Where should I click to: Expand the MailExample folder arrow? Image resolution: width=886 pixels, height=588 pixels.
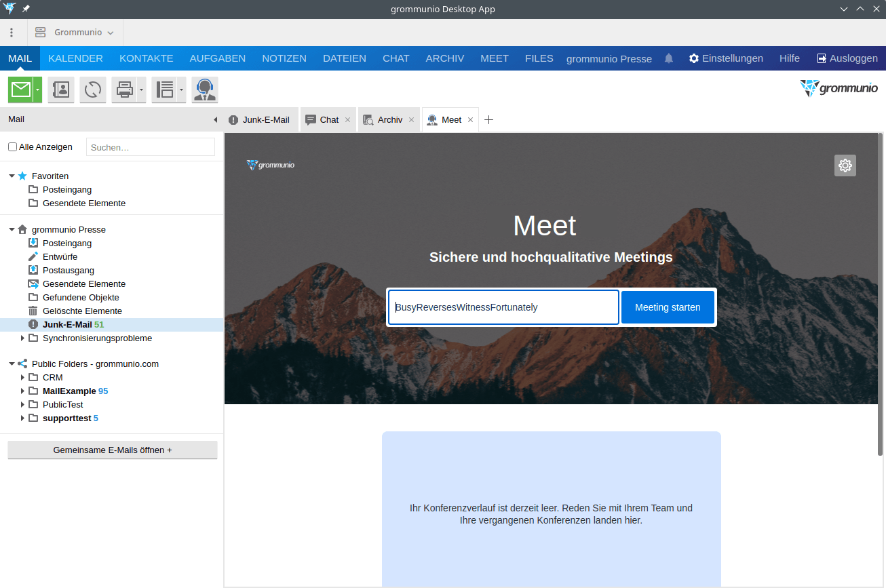click(22, 391)
